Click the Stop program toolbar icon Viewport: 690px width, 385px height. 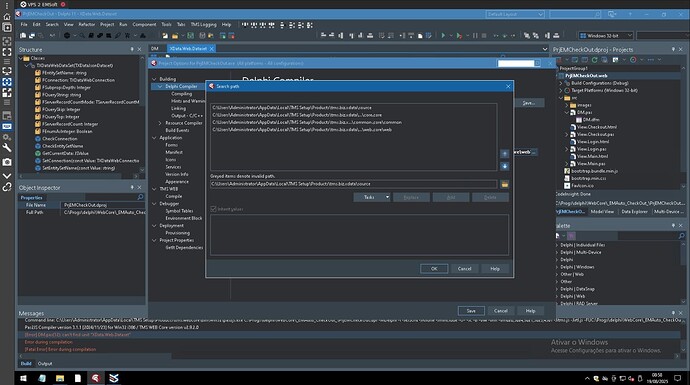[484, 36]
